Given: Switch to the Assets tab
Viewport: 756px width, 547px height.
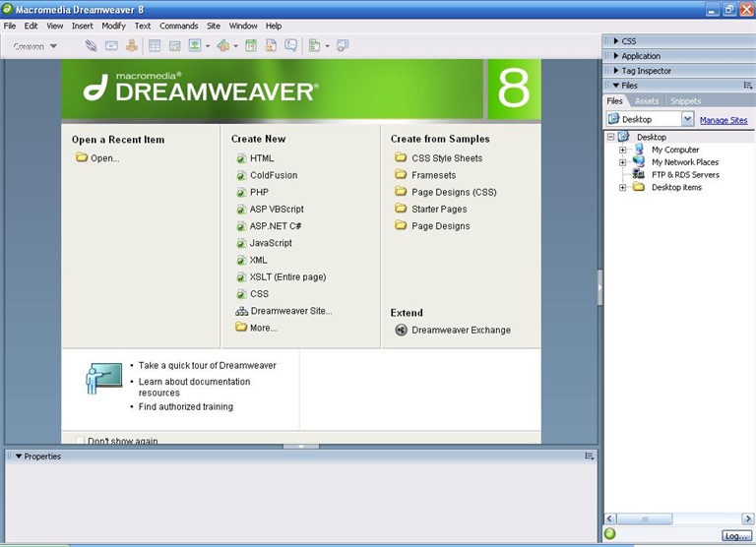Looking at the screenshot, I should [x=647, y=101].
